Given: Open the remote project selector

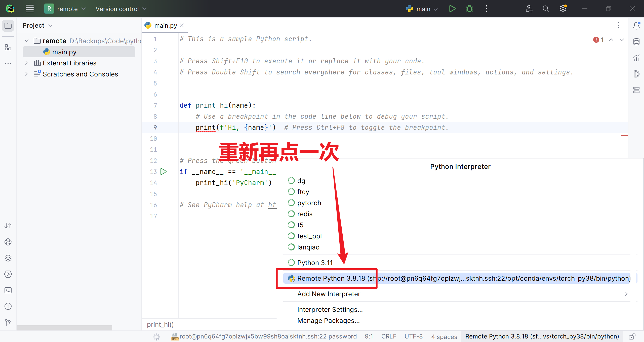Looking at the screenshot, I should [x=65, y=9].
